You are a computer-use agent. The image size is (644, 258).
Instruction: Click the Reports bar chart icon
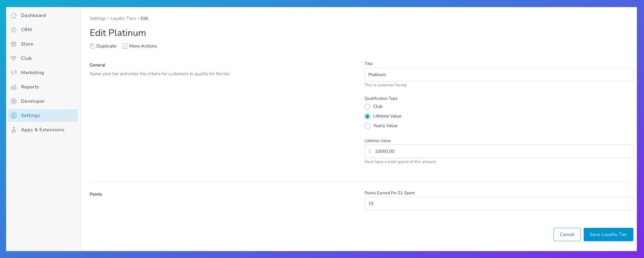click(14, 87)
